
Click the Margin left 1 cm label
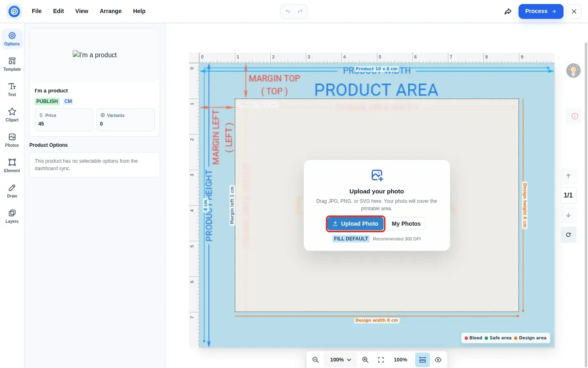tap(232, 205)
